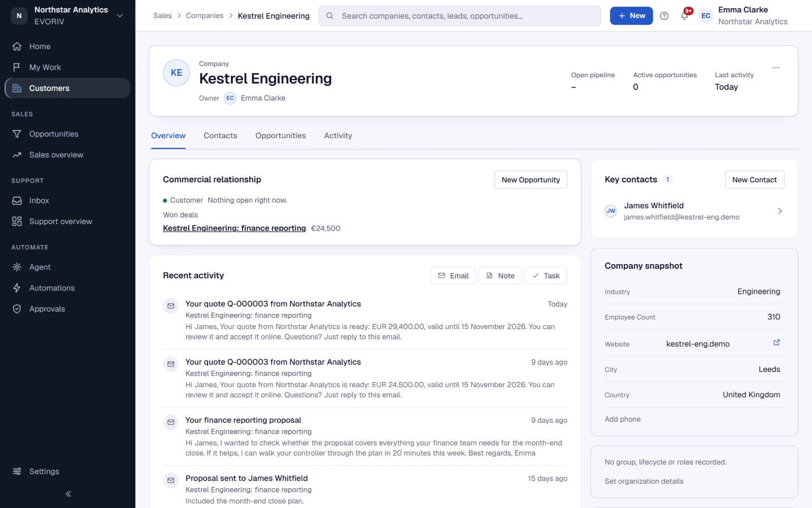Open the Kestrel Engineering: finance reporting deal link
The image size is (812, 508).
tap(234, 228)
